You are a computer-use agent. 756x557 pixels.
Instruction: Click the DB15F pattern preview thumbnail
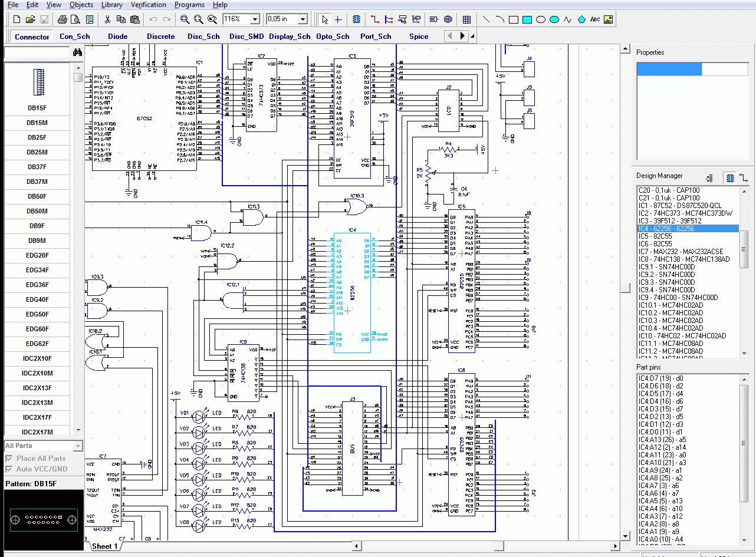coord(44,520)
